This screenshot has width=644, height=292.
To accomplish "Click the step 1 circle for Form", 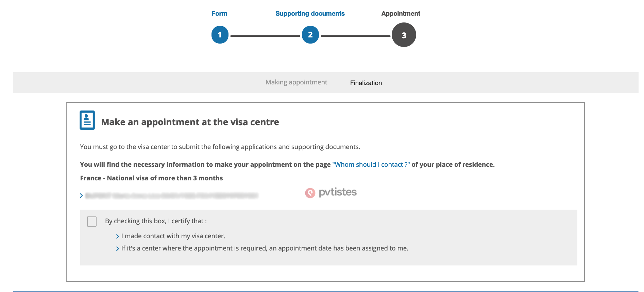I will tap(220, 35).
